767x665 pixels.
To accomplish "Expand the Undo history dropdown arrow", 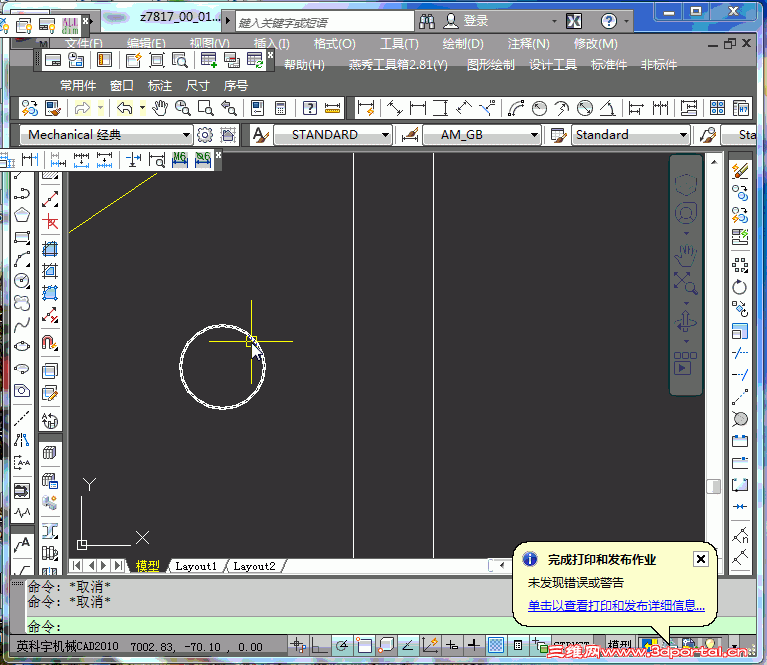I will click(142, 107).
